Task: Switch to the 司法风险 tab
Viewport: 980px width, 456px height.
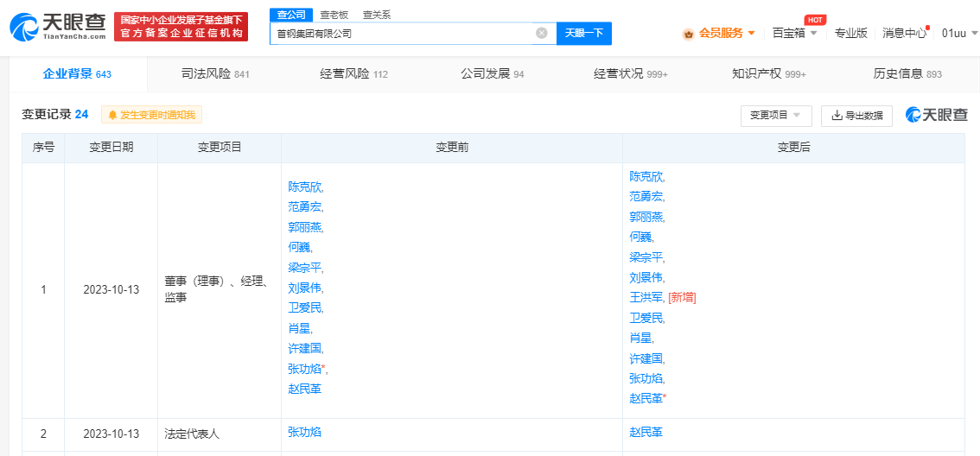Action: click(x=215, y=74)
